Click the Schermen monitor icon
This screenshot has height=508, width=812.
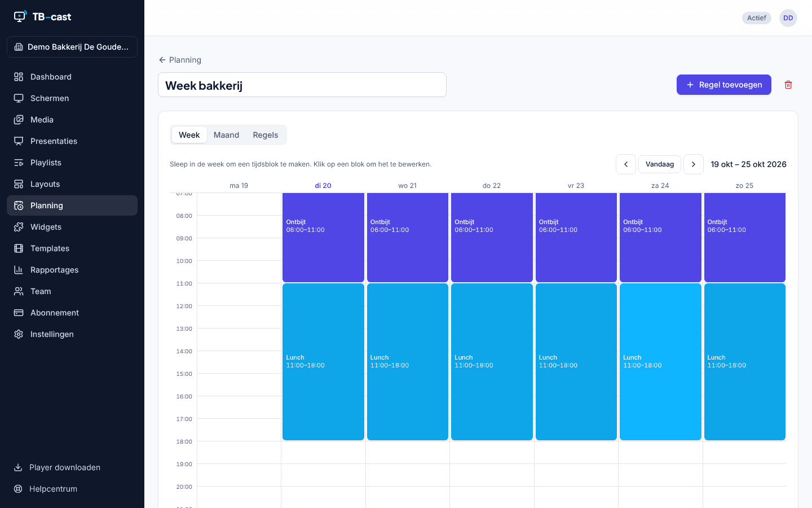point(19,98)
